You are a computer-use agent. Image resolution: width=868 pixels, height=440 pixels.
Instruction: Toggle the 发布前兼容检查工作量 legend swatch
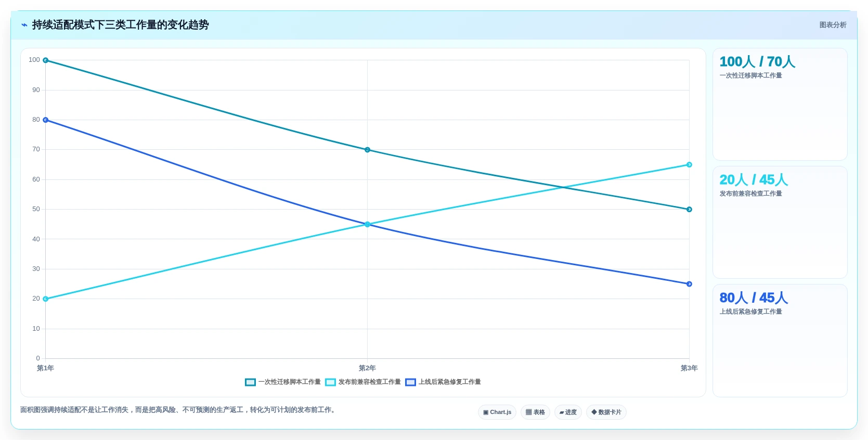click(x=330, y=382)
